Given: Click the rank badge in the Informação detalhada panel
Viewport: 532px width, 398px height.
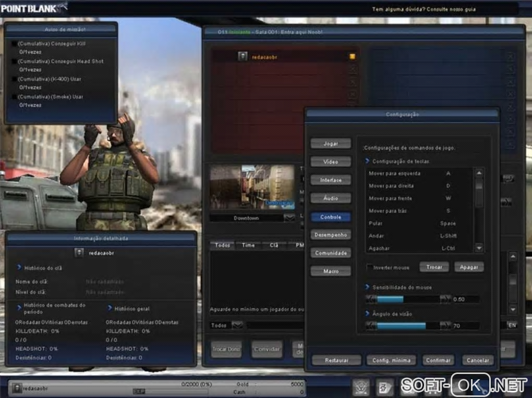Looking at the screenshot, I should tap(79, 253).
